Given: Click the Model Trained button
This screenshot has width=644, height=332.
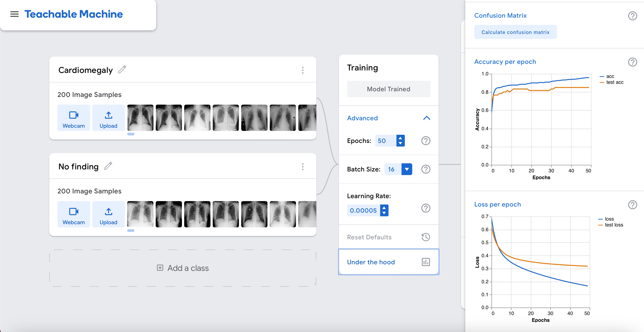Looking at the screenshot, I should point(388,89).
